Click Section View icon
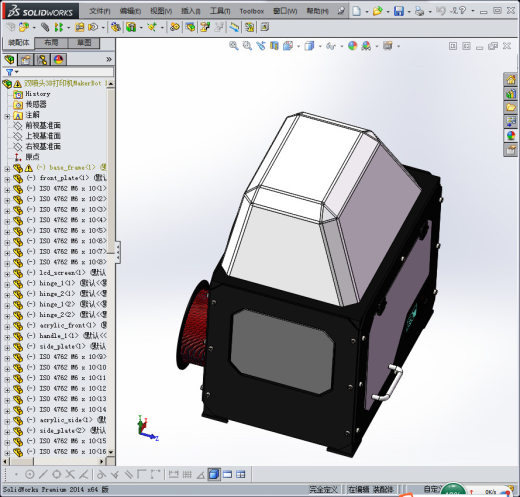Image resolution: width=520 pixels, height=497 pixels. pyautogui.click(x=274, y=46)
